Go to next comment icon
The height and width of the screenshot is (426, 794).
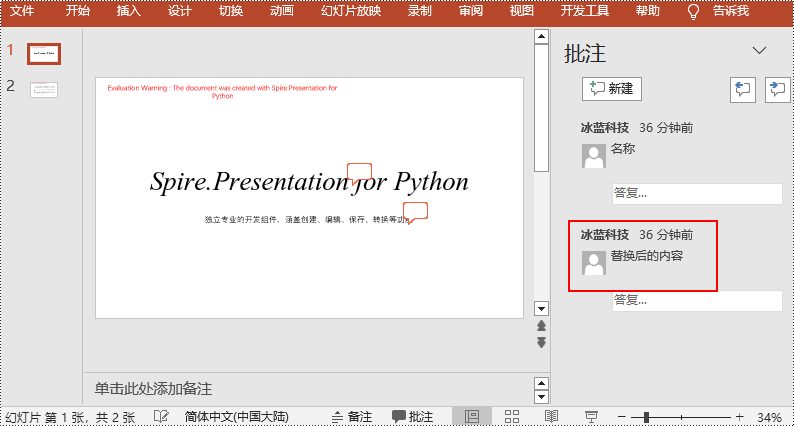pyautogui.click(x=778, y=90)
